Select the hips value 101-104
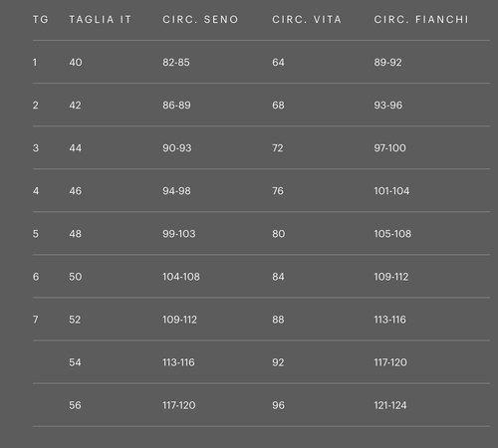Viewport: 498px width, 448px height. pos(391,191)
